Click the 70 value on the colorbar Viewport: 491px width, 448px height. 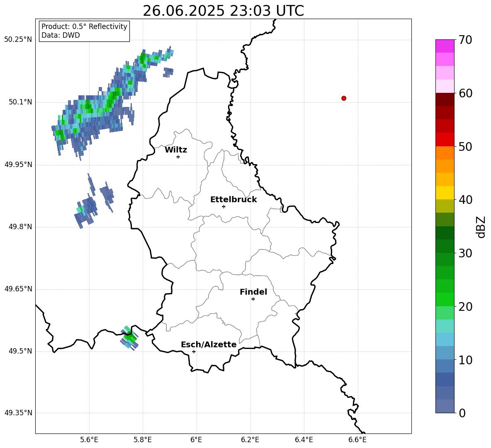[x=465, y=40]
